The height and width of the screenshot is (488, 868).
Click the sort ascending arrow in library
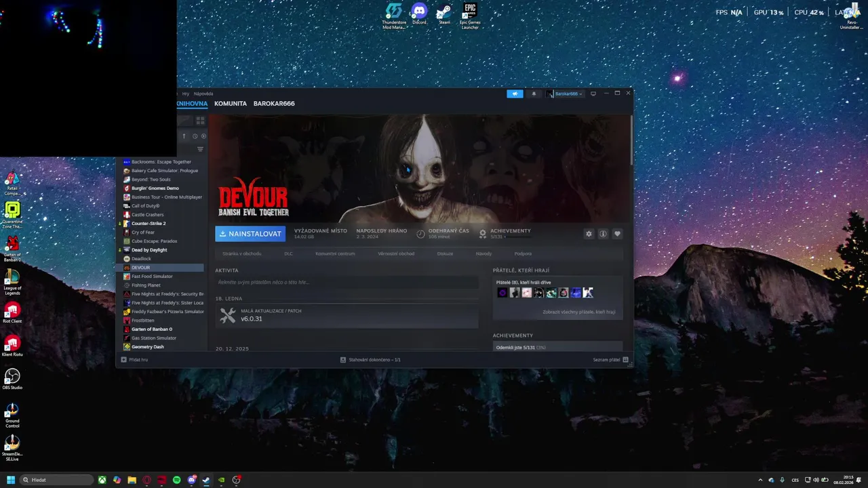pyautogui.click(x=184, y=136)
